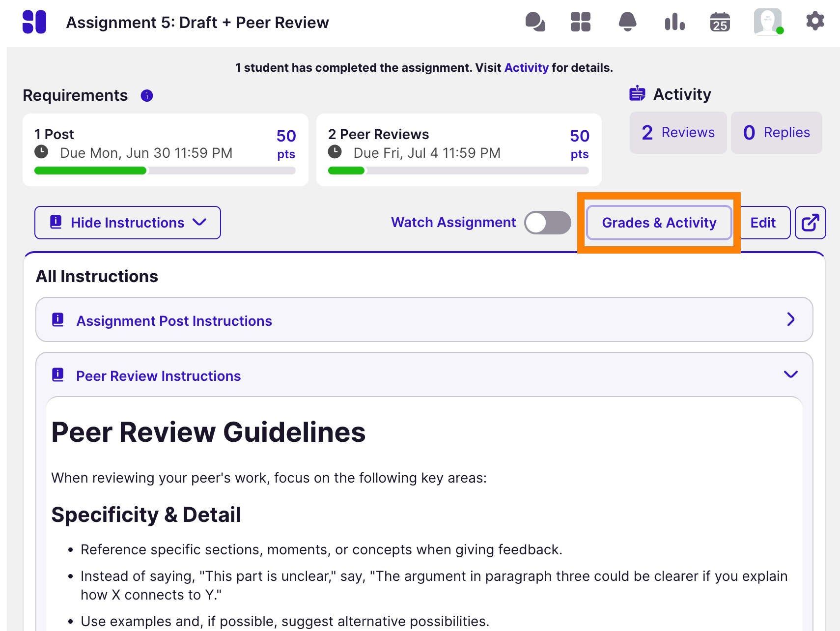Click the profile avatar
This screenshot has height=631, width=840.
point(768,22)
